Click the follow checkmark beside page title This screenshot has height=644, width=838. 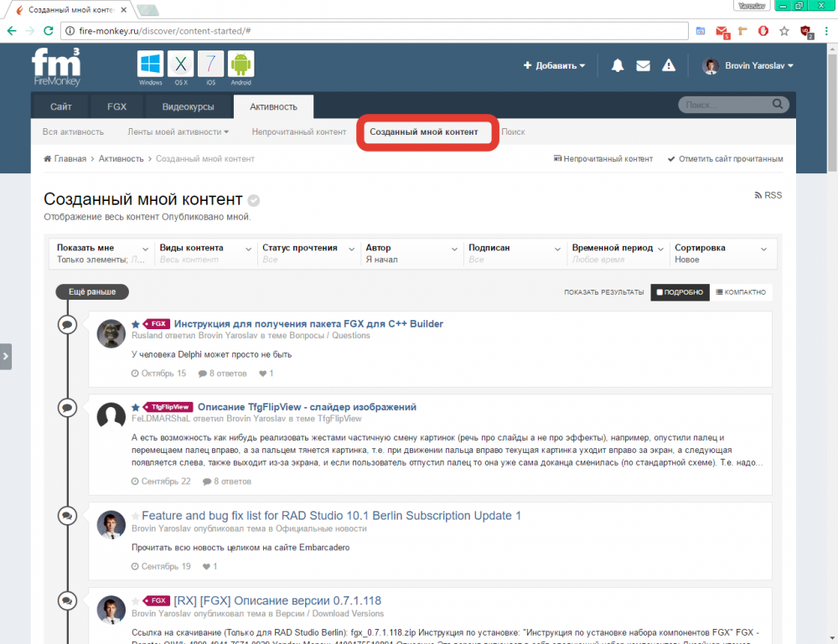[254, 201]
